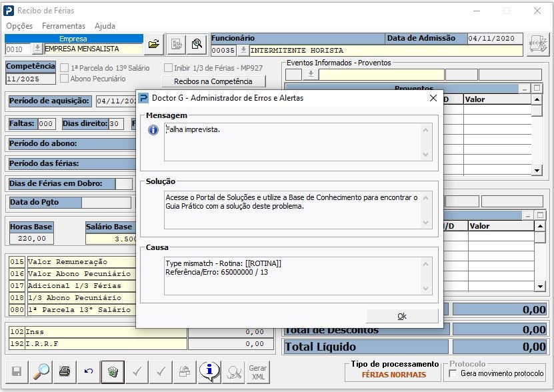The image size is (554, 392).
Task: Open the yellow folder icon beside Empresa
Action: (154, 44)
